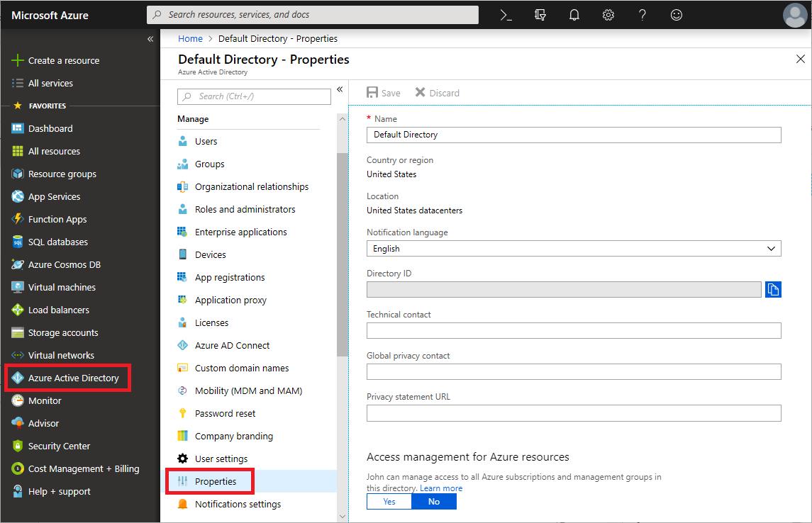This screenshot has height=523, width=812.
Task: Click the Manage menu scroll down arrow
Action: pyautogui.click(x=343, y=516)
